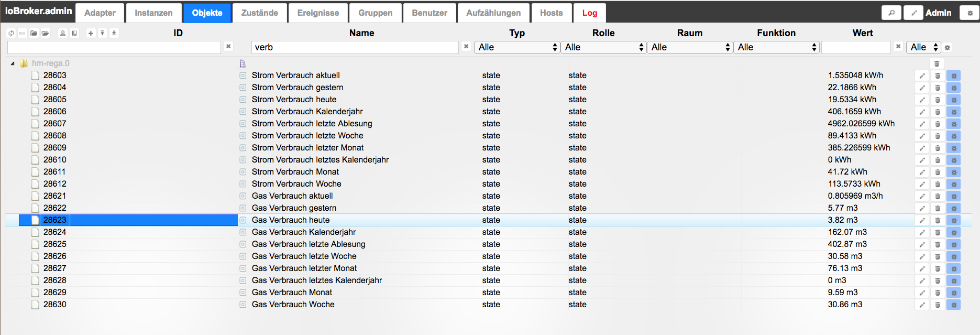Edit Strom Verbrauch Kalenderjahr with pencil icon

(x=922, y=112)
